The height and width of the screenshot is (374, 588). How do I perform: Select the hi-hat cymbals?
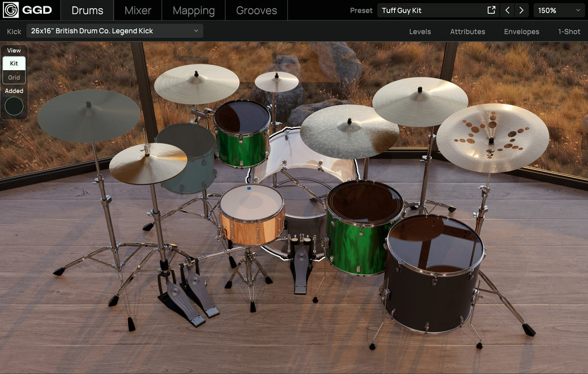148,163
